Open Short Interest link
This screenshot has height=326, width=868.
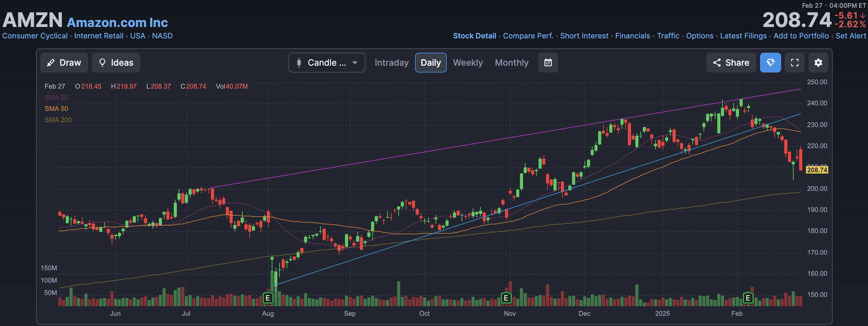(x=584, y=36)
